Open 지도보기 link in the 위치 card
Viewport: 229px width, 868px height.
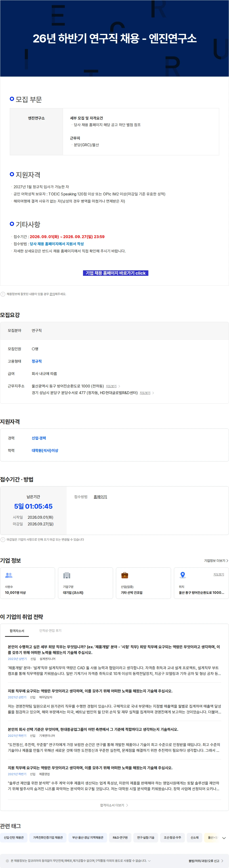[219, 574]
